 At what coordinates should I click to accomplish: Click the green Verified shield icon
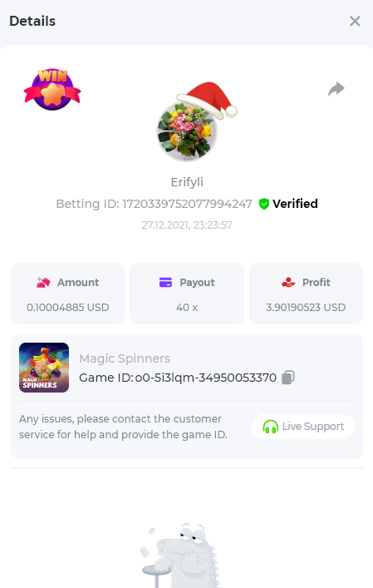[264, 204]
